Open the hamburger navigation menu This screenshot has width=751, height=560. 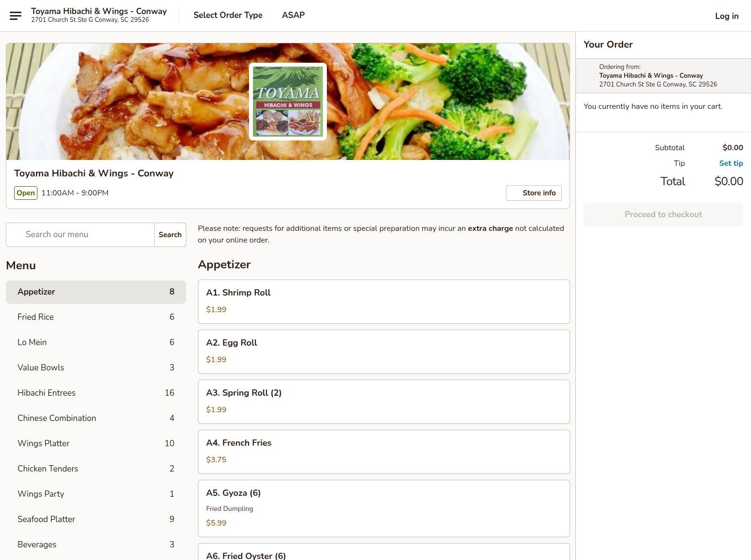[x=16, y=16]
